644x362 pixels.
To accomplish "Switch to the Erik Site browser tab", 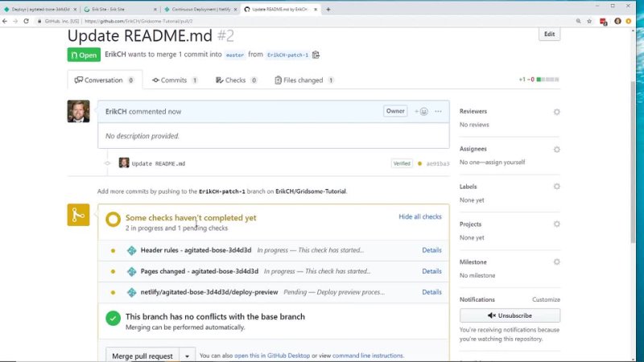I will click(x=119, y=9).
